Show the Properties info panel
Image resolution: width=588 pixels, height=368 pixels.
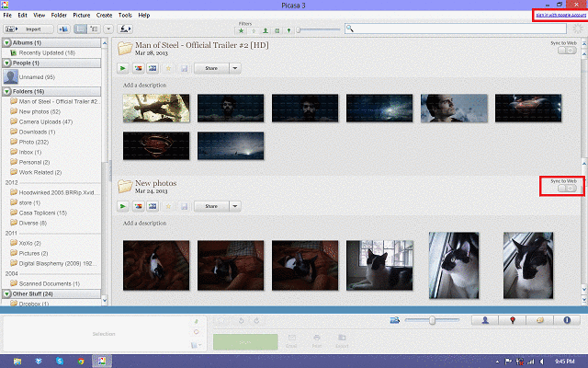tap(567, 320)
